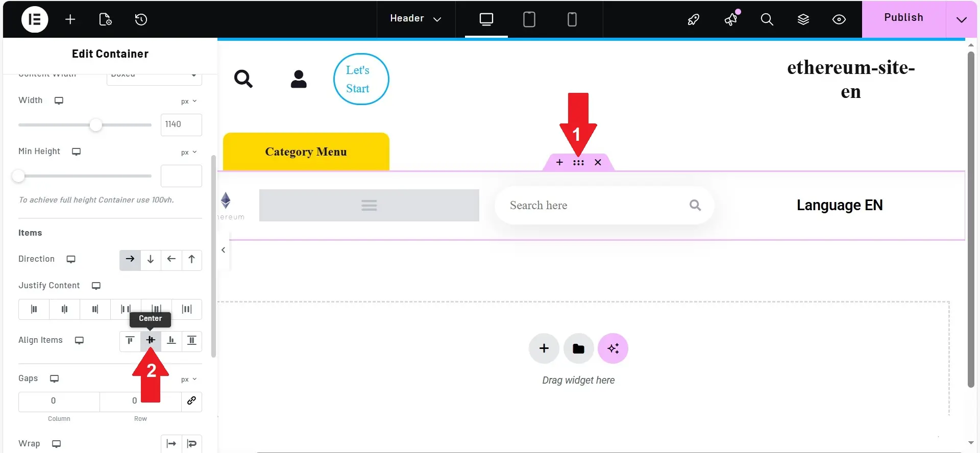The height and width of the screenshot is (453, 980).
Task: Toggle Width responsive device icon
Action: [x=59, y=100]
